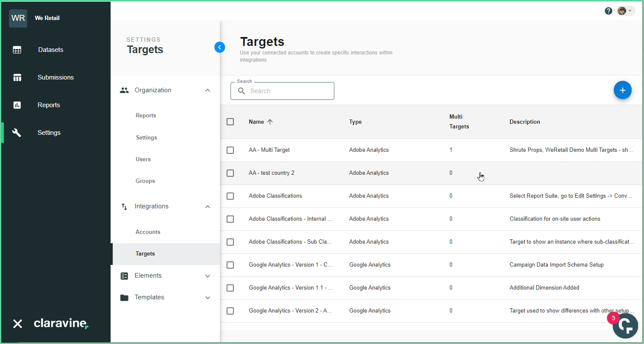Click the Settings wrench icon
The height and width of the screenshot is (344, 644).
(x=17, y=133)
